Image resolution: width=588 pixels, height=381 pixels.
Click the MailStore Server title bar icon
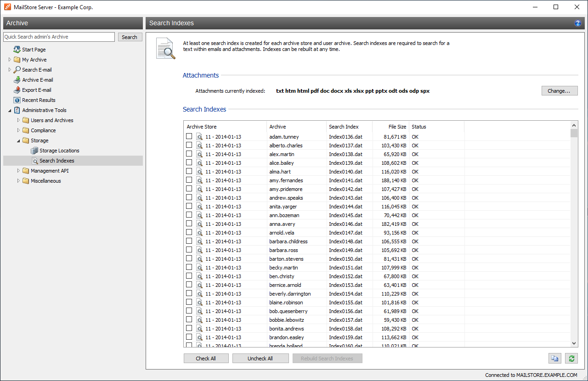coord(7,7)
